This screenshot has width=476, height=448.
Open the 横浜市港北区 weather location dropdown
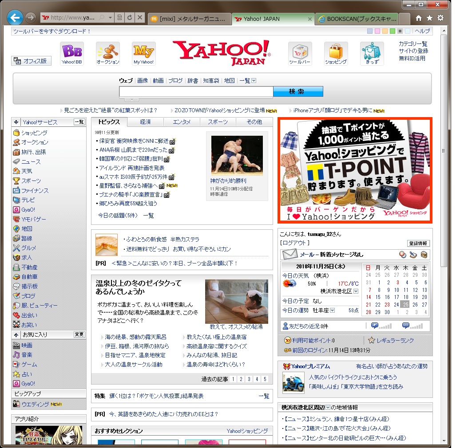356,291
